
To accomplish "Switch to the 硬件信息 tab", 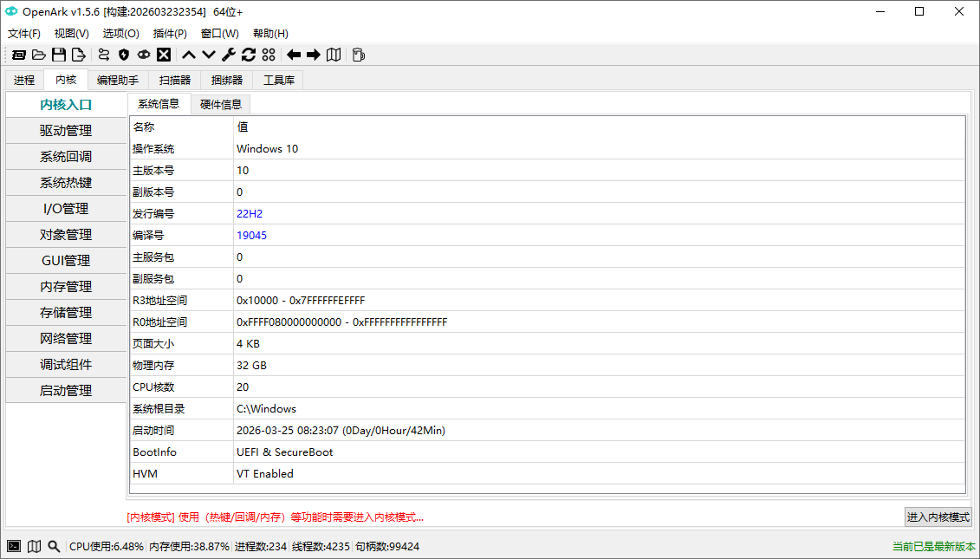I will [221, 103].
